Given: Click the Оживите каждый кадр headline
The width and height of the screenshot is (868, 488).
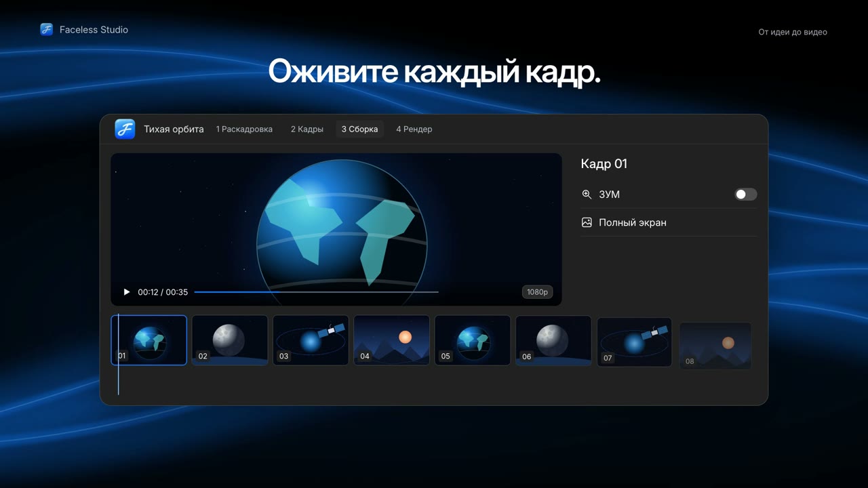Looking at the screenshot, I should (x=434, y=72).
